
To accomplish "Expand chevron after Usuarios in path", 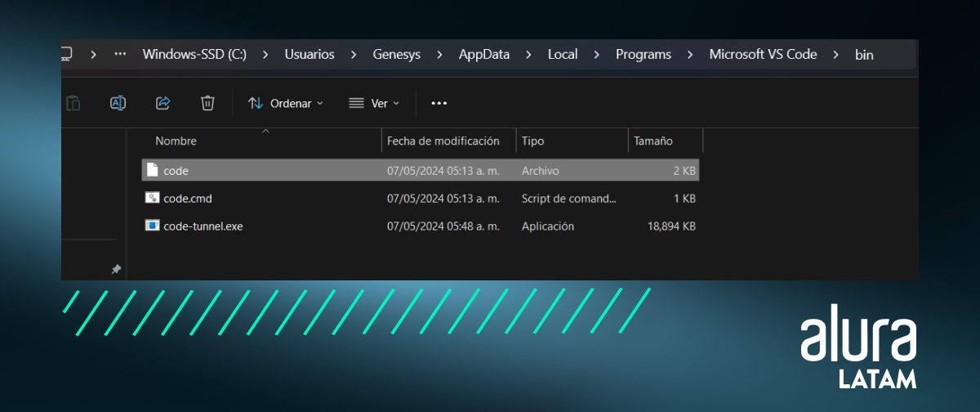I will tap(354, 55).
